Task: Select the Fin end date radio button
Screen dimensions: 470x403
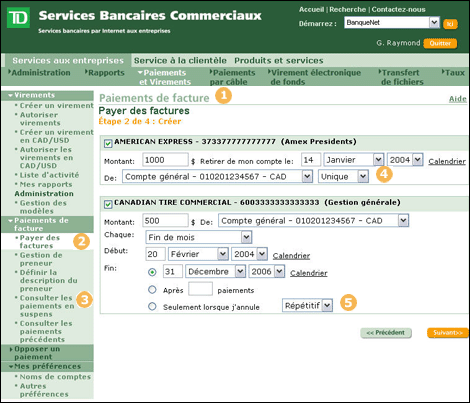Action: tap(152, 272)
